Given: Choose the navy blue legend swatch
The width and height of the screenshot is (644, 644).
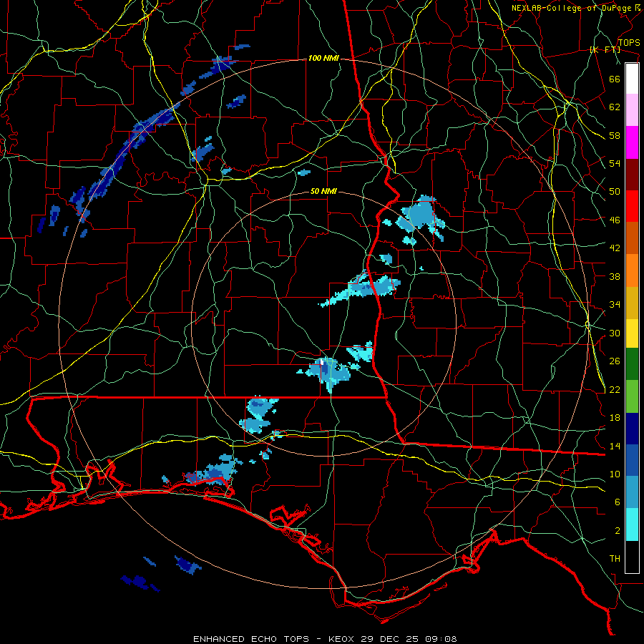Looking at the screenshot, I should coord(632,429).
